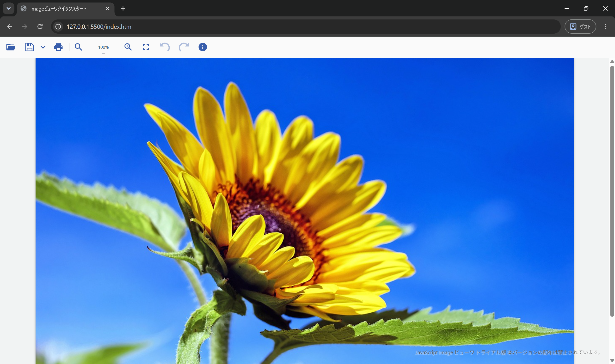
Task: Expand the save options dropdown arrow
Action: (43, 47)
